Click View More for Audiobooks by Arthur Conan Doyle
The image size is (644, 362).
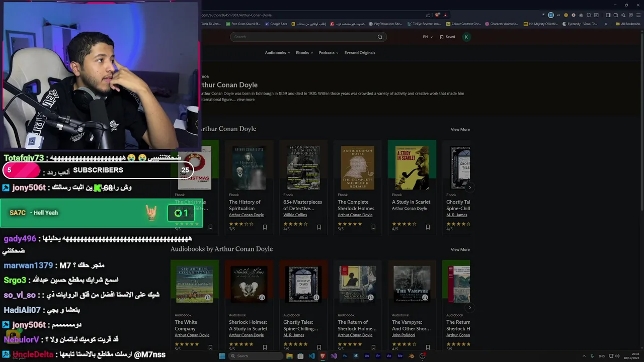pyautogui.click(x=460, y=249)
